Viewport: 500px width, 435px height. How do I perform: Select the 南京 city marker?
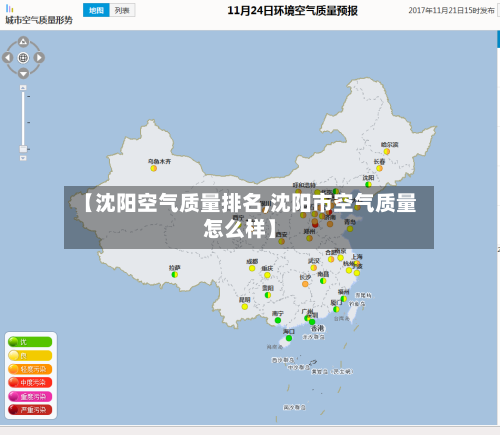[x=340, y=258]
